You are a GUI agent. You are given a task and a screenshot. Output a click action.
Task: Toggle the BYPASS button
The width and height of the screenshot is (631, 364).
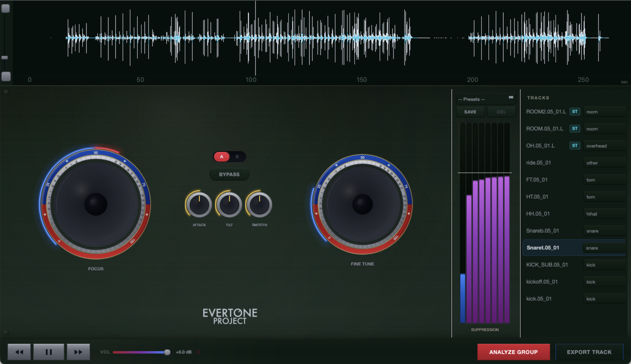[229, 174]
